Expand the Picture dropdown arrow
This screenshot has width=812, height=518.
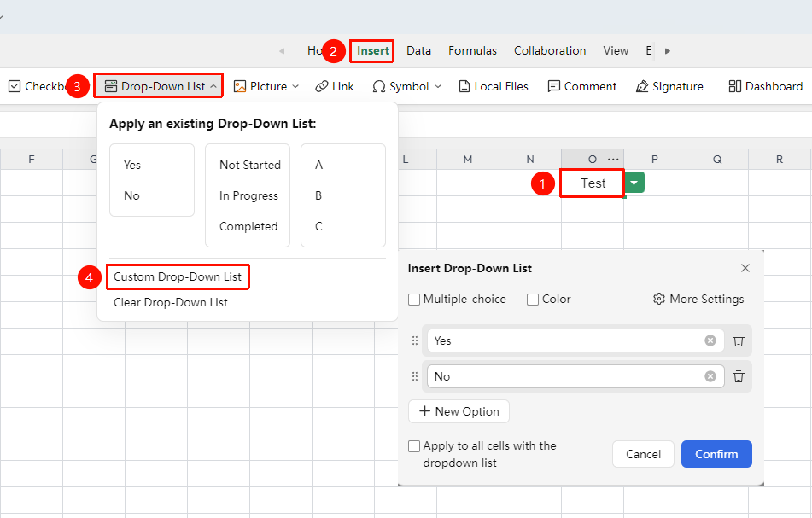295,86
